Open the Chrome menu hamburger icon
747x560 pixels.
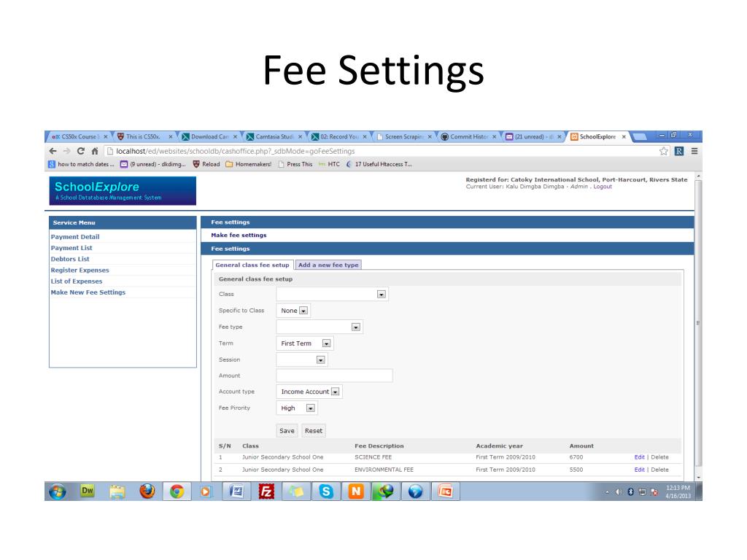[694, 151]
